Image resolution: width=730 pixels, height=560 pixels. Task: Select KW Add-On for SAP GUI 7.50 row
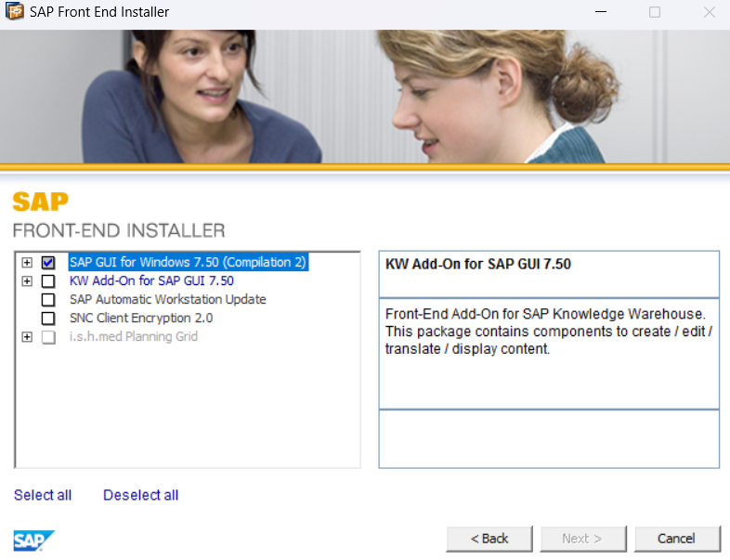[151, 280]
